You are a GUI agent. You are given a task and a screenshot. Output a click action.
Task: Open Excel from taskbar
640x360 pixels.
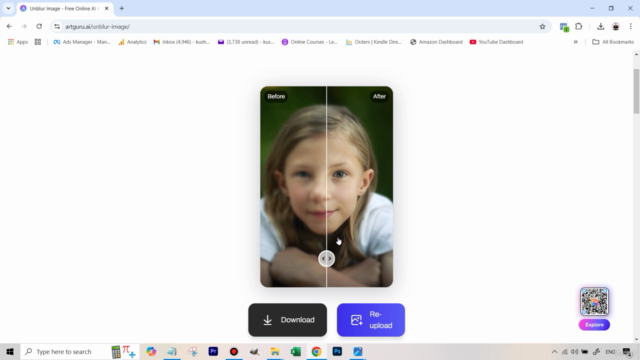pyautogui.click(x=296, y=351)
